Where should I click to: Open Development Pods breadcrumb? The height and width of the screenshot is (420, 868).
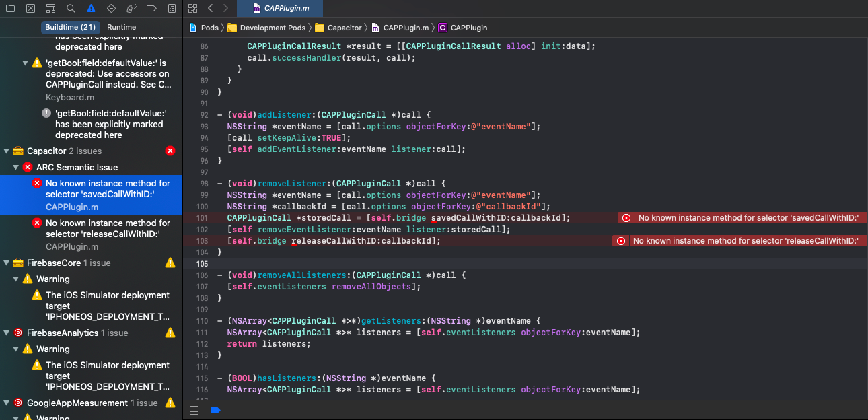point(266,28)
